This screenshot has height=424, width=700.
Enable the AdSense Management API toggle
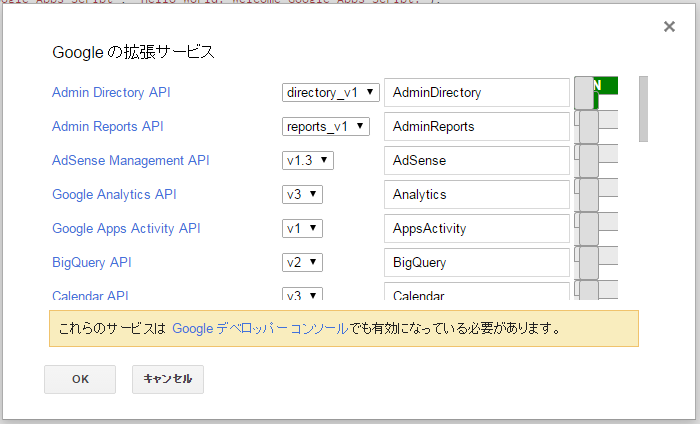pyautogui.click(x=596, y=161)
